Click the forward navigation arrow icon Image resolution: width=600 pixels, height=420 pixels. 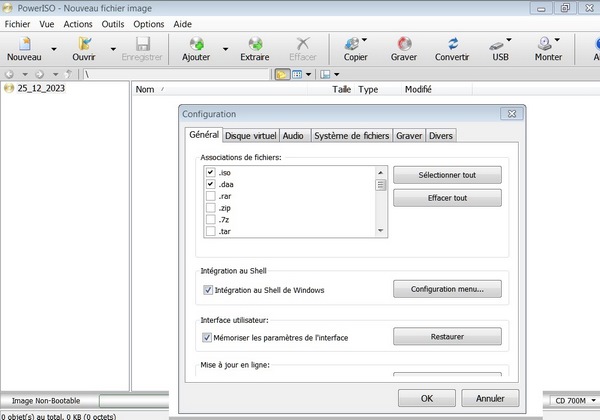tap(39, 74)
